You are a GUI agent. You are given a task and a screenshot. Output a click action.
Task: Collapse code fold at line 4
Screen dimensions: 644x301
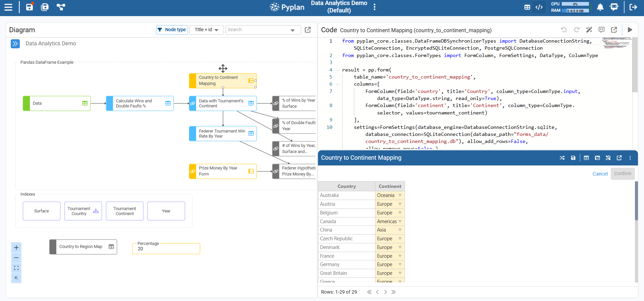pyautogui.click(x=338, y=70)
